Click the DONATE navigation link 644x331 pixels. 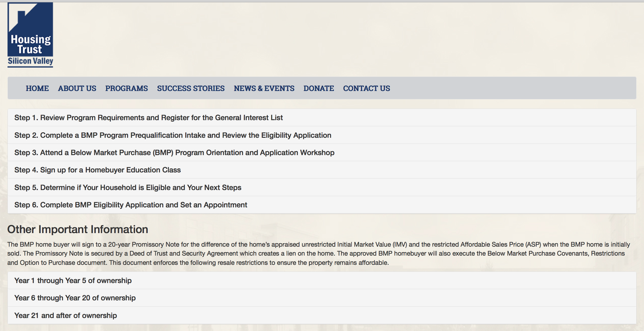click(x=319, y=88)
